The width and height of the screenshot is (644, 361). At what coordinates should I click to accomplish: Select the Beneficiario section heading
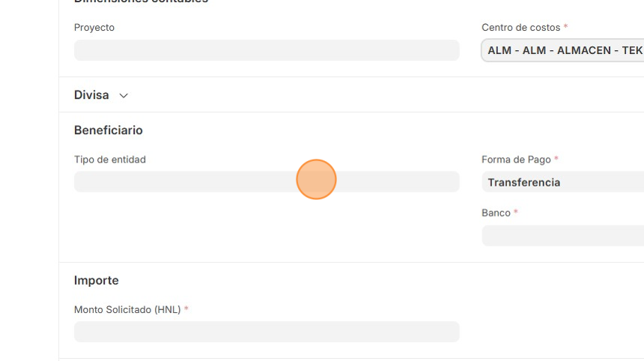coord(109,130)
